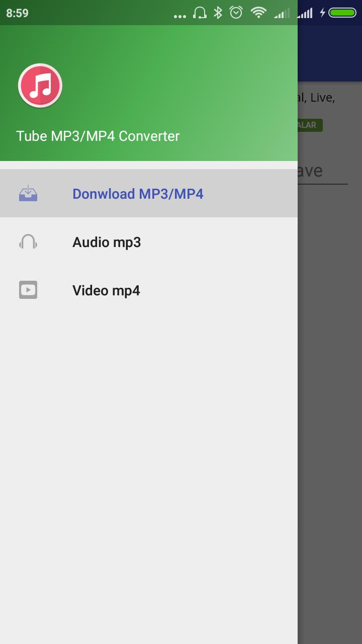Screen dimensions: 362x644
Task: Click the headphones icon beside Audio mp3
Action: pyautogui.click(x=28, y=242)
